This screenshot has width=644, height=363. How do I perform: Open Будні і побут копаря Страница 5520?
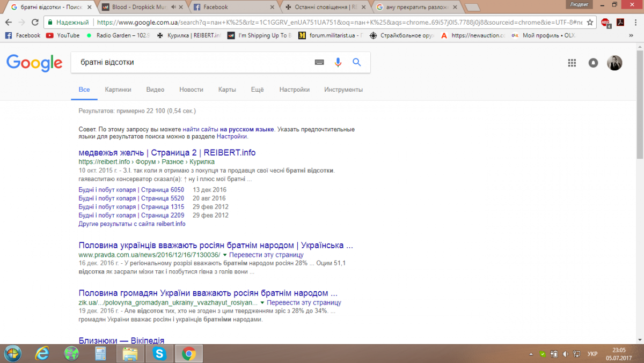131,198
